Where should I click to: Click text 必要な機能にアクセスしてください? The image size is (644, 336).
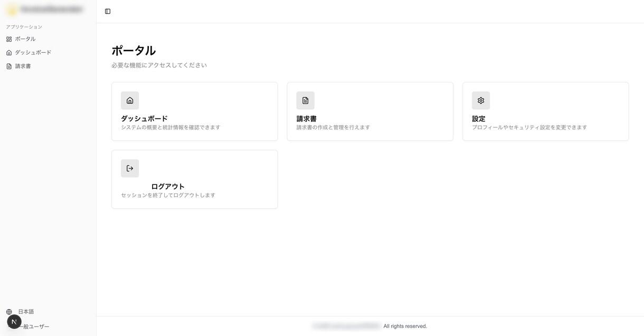(x=159, y=65)
